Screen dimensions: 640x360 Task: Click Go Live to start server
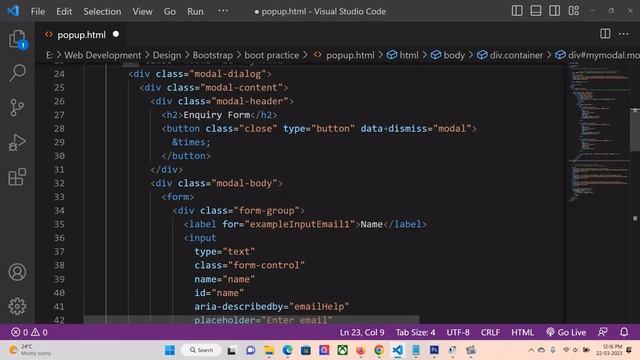pyautogui.click(x=566, y=332)
